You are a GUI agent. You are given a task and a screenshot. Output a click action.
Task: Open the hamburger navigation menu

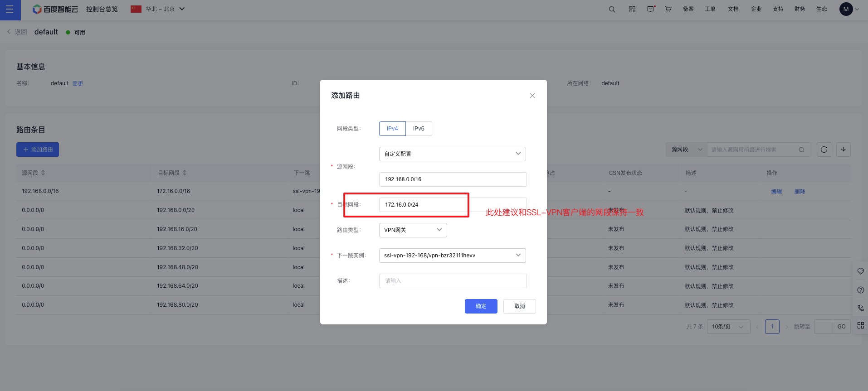10,10
